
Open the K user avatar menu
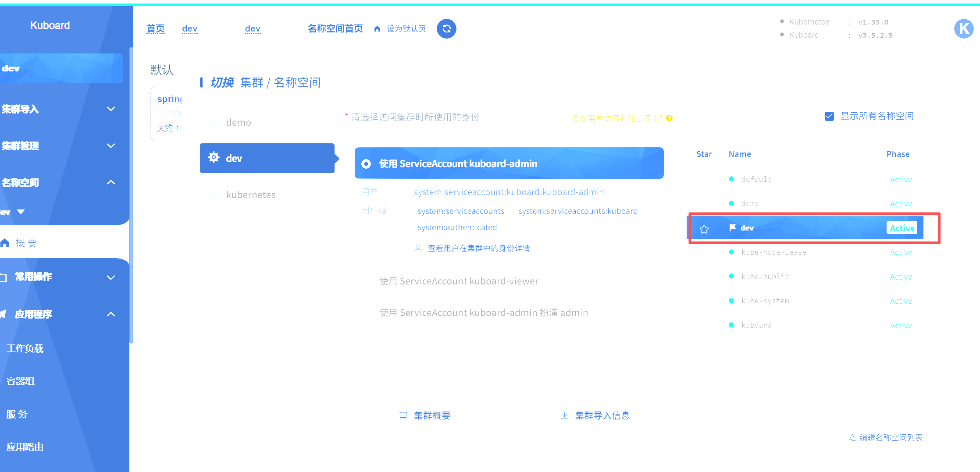click(964, 29)
